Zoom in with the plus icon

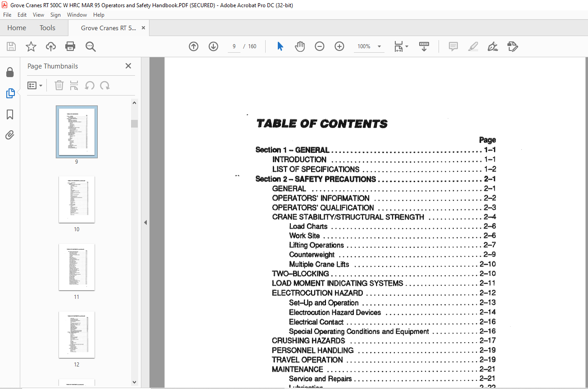tap(339, 46)
